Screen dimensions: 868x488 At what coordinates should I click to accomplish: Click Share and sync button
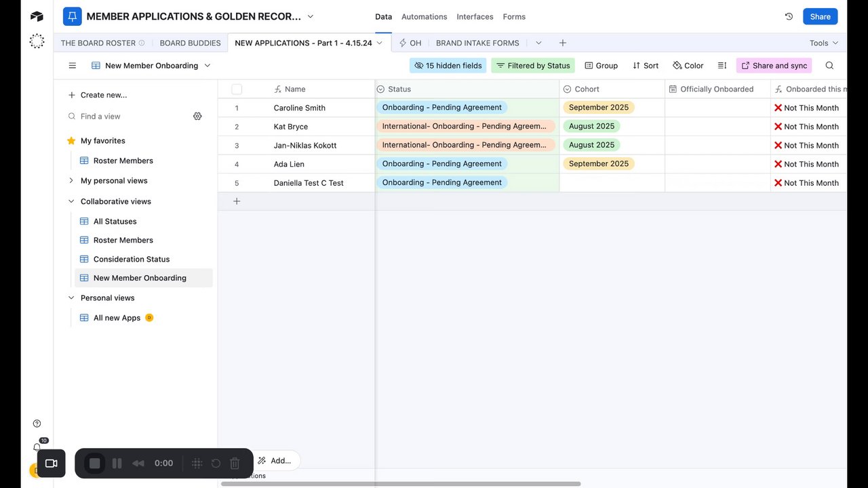click(x=774, y=66)
